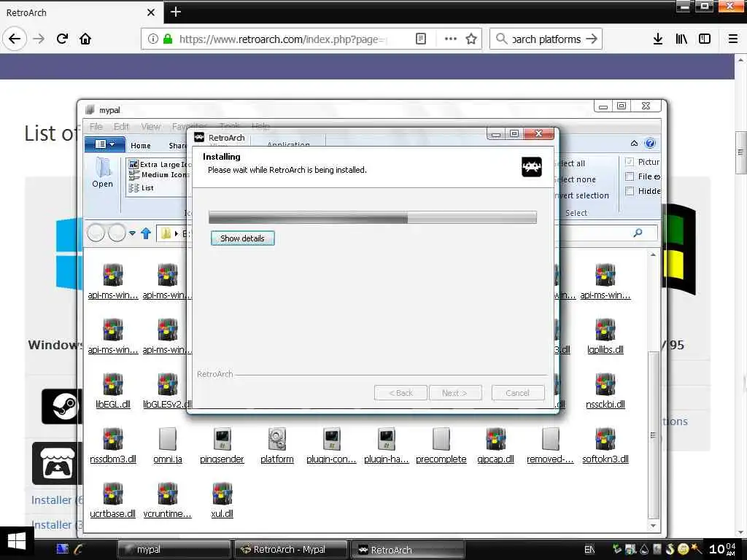Select xul.dll file
The height and width of the screenshot is (560, 747).
click(222, 501)
